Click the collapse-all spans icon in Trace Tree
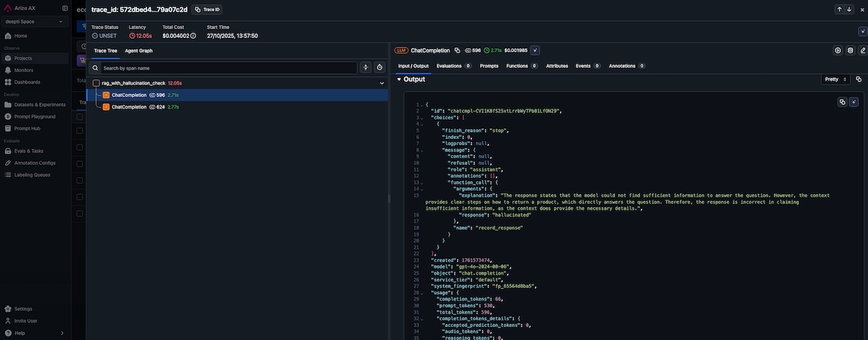868x340 pixels. click(366, 67)
